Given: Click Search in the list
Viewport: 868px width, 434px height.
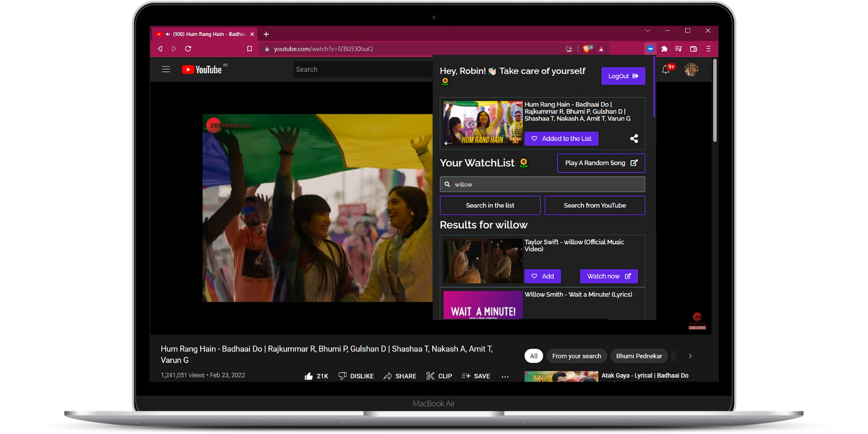Looking at the screenshot, I should 490,205.
